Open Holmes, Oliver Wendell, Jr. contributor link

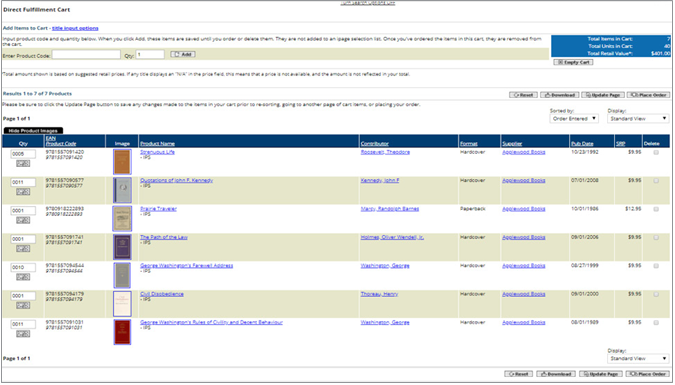[x=392, y=237]
